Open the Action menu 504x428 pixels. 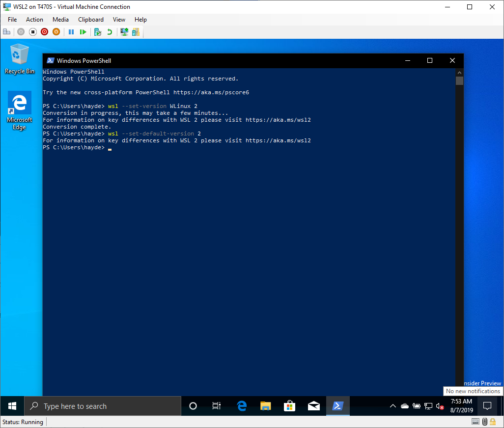[x=34, y=20]
